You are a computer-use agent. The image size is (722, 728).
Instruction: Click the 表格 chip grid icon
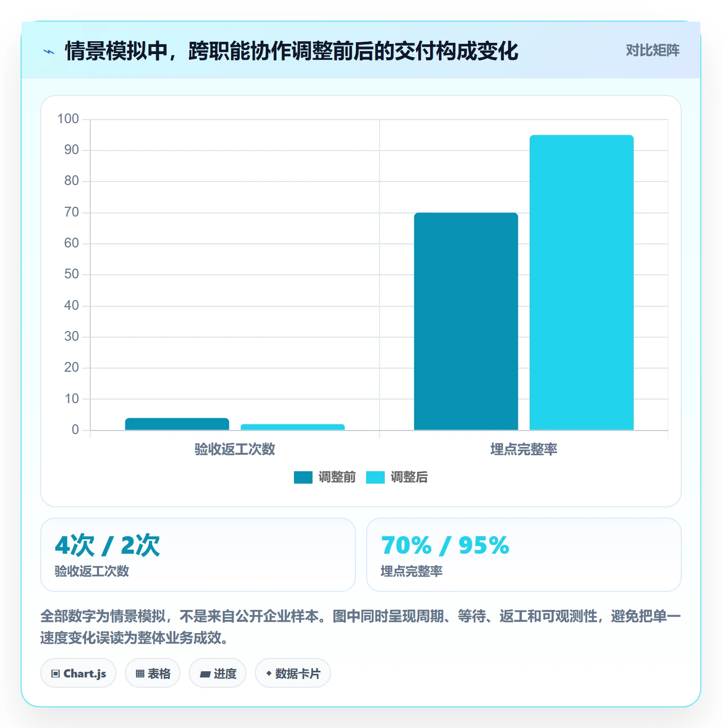tap(140, 674)
